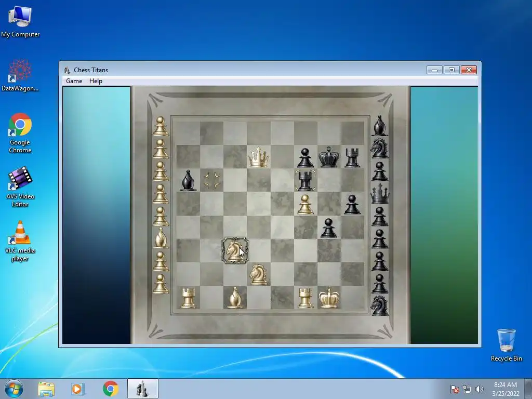Viewport: 532px width, 399px height.
Task: Click the black bishop on the board's left edge
Action: point(188,180)
